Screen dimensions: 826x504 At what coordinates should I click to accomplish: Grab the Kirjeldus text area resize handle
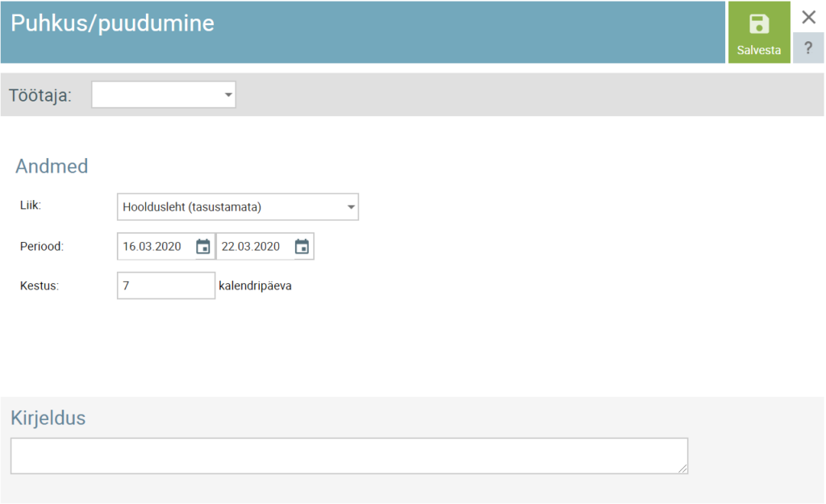(683, 469)
